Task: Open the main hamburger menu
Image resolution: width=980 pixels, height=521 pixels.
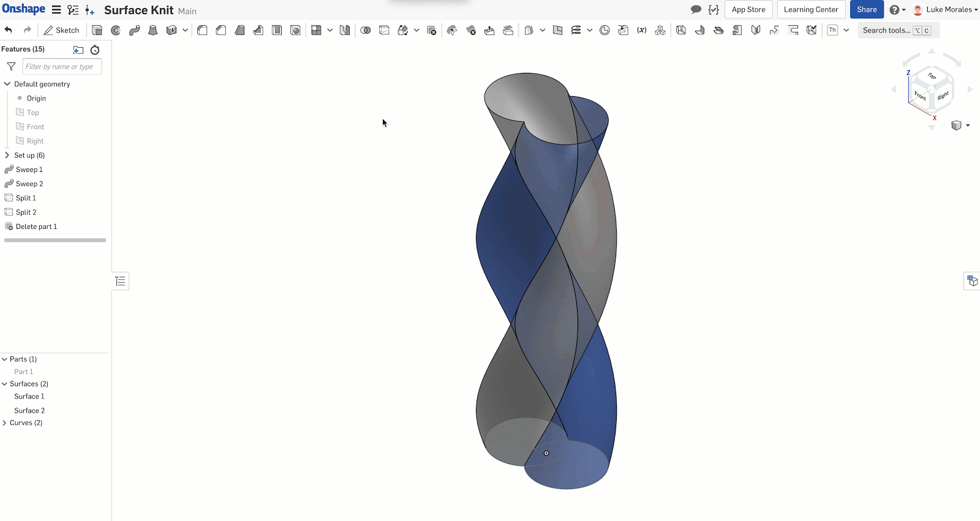Action: (56, 10)
